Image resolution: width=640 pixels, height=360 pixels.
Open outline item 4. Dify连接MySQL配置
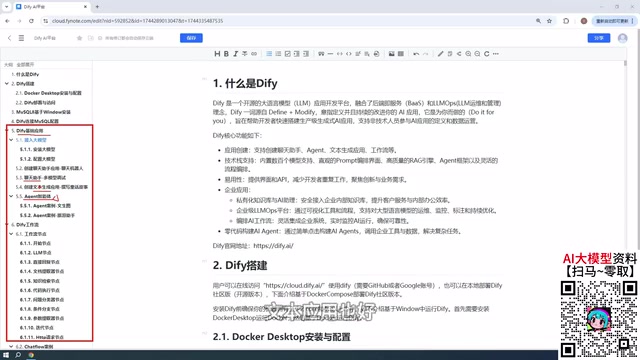pos(35,121)
